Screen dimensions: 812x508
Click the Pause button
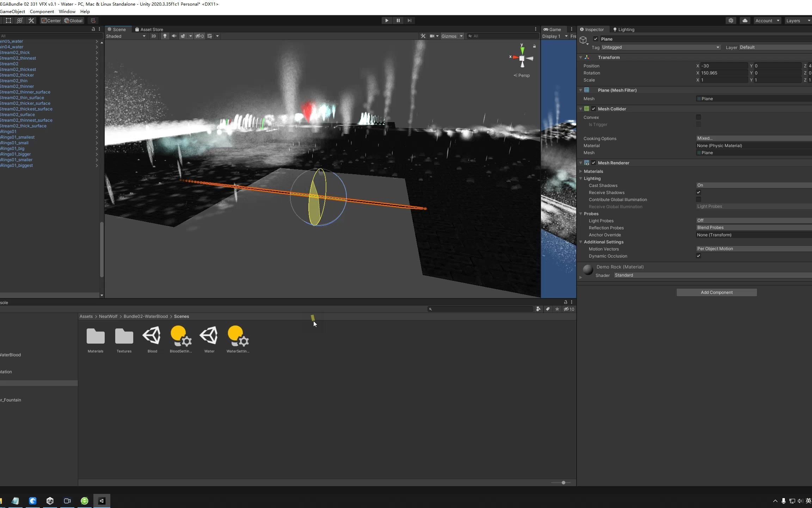coord(398,20)
